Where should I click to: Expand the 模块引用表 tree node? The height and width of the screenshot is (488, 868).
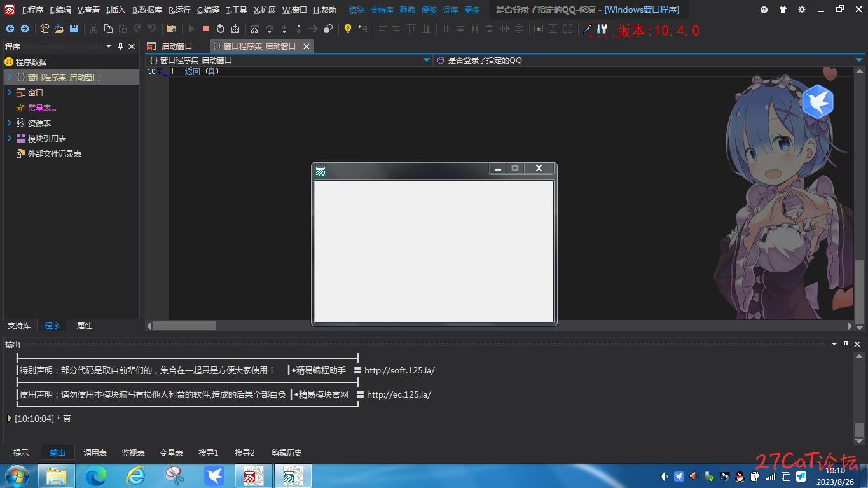(x=9, y=138)
